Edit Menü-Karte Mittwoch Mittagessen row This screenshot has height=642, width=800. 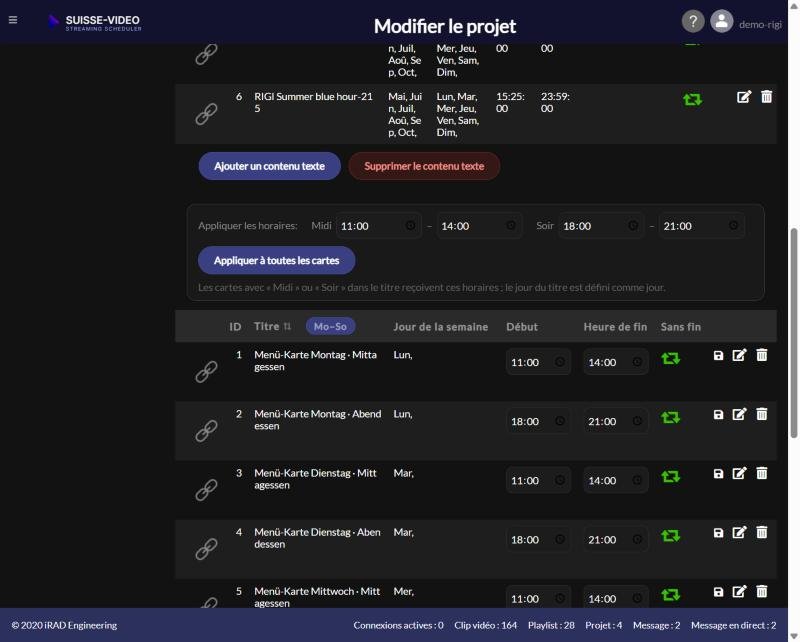[739, 592]
